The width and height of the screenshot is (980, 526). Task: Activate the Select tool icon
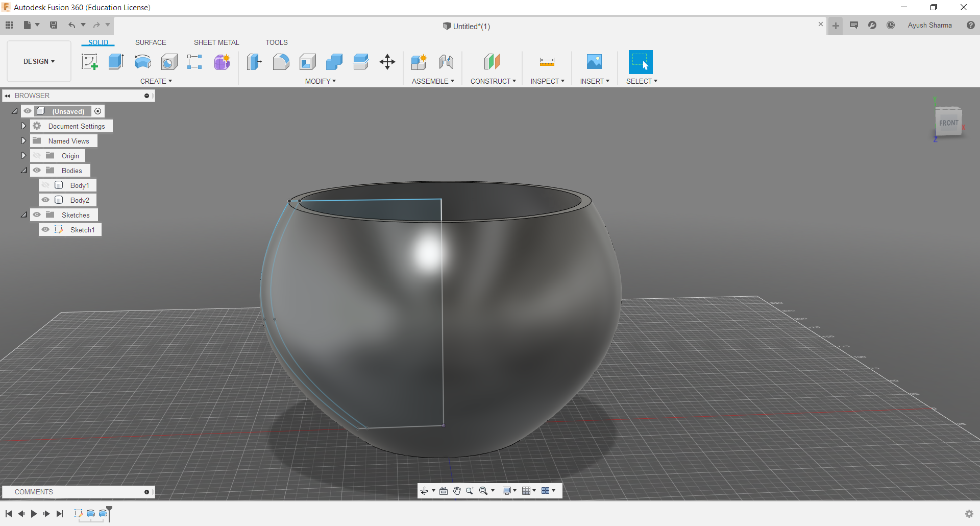point(641,62)
